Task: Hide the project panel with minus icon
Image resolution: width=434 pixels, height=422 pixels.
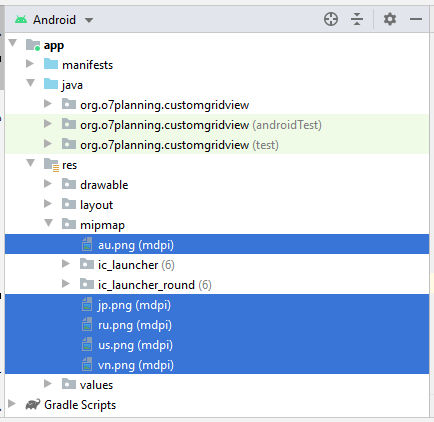Action: click(416, 19)
